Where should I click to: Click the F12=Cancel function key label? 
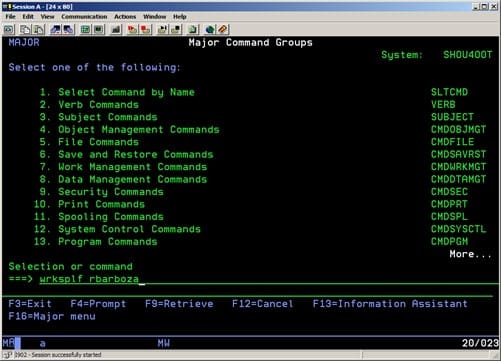pos(263,304)
